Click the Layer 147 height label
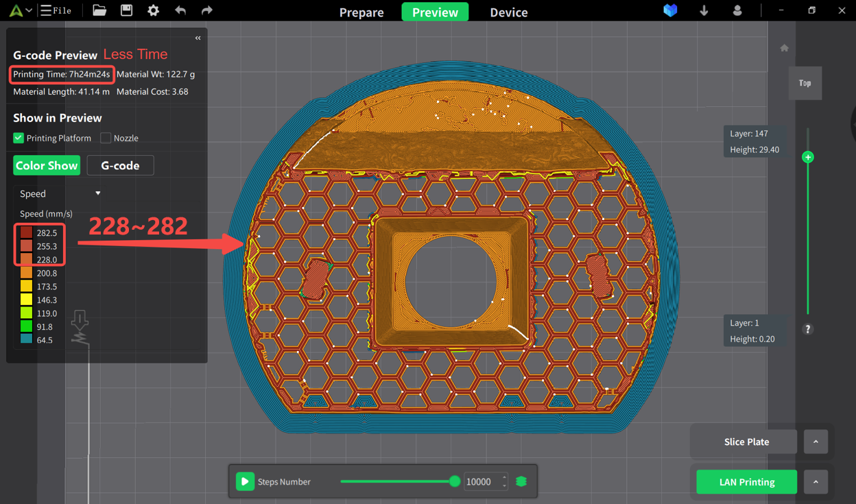 click(754, 141)
